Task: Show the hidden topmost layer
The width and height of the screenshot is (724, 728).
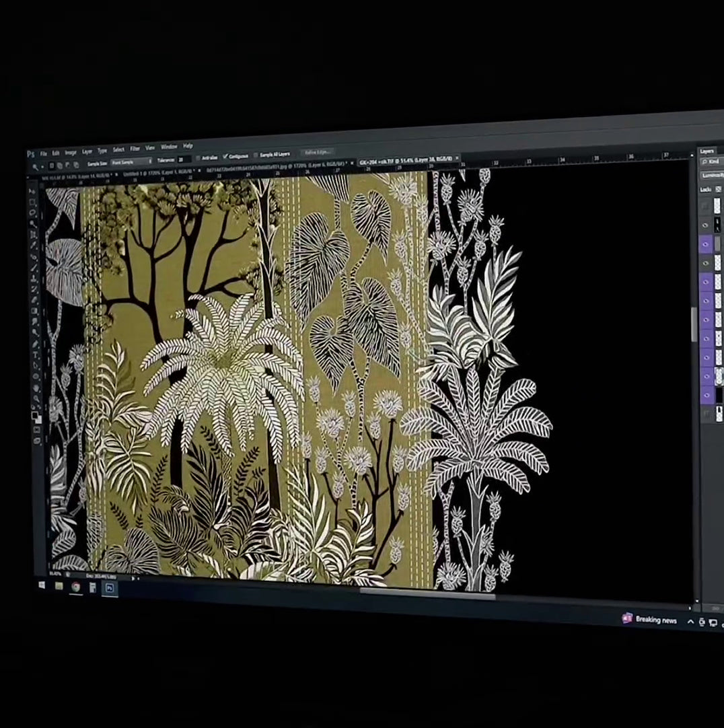Action: tap(706, 206)
